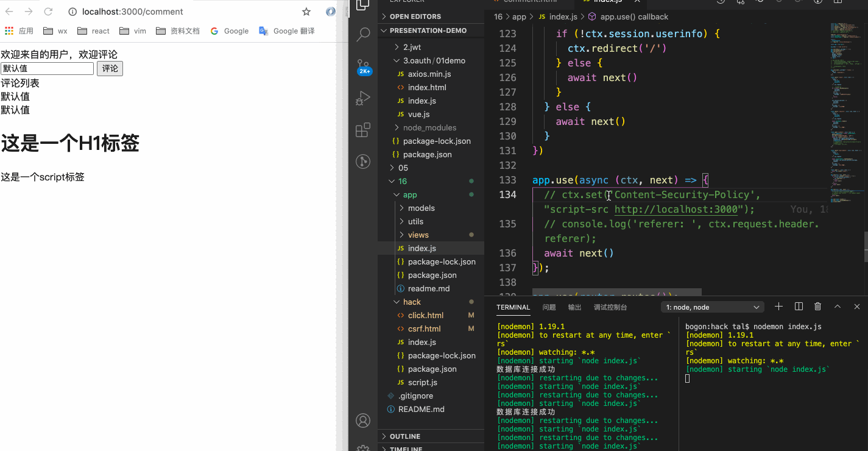Kill the terminal with the trash icon
Viewport: 868px width, 451px height.
pos(818,307)
